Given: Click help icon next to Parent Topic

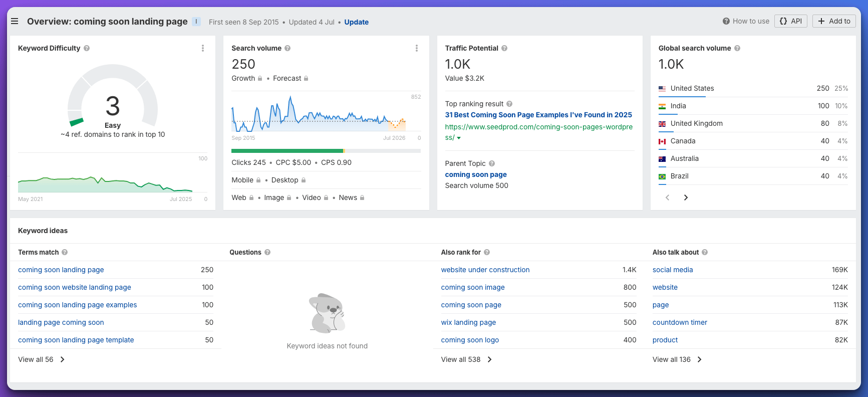Looking at the screenshot, I should (x=492, y=163).
